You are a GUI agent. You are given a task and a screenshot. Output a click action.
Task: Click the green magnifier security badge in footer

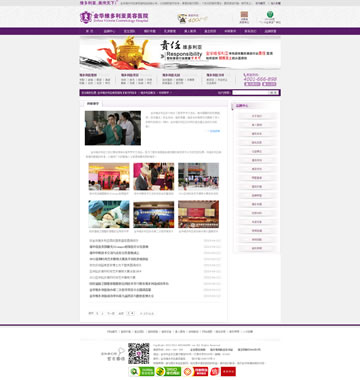pos(142,371)
